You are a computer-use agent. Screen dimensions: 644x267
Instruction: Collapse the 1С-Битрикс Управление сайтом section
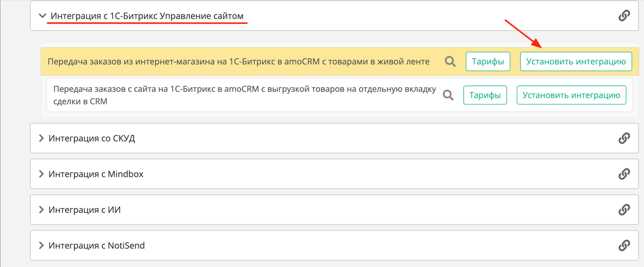[x=42, y=16]
